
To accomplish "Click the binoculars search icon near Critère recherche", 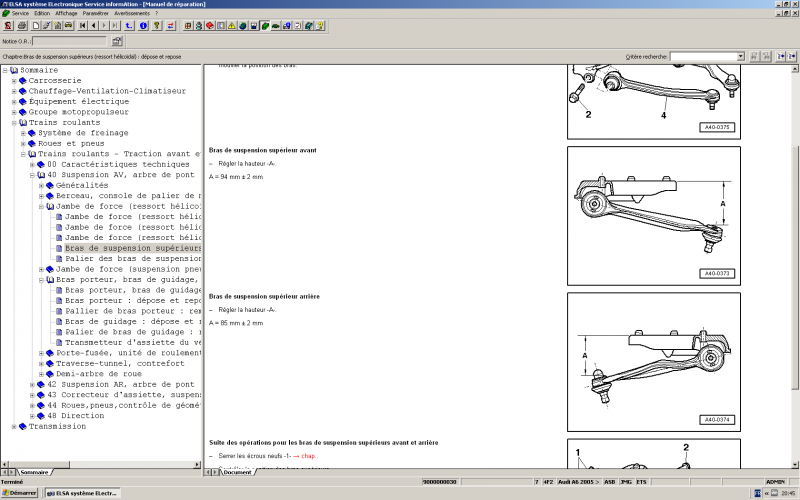I will [x=754, y=57].
